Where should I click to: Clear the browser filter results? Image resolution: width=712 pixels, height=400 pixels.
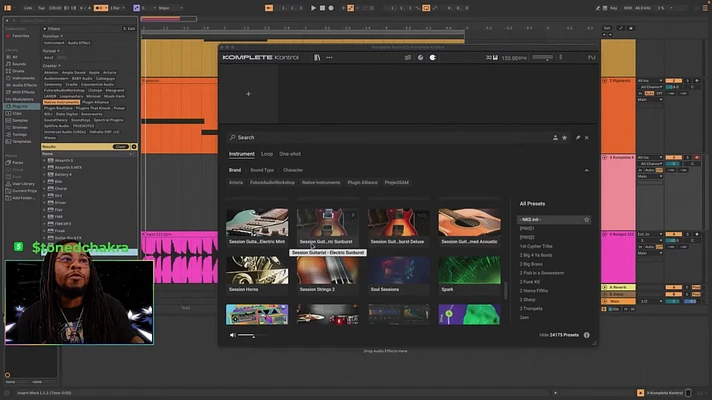tap(121, 147)
